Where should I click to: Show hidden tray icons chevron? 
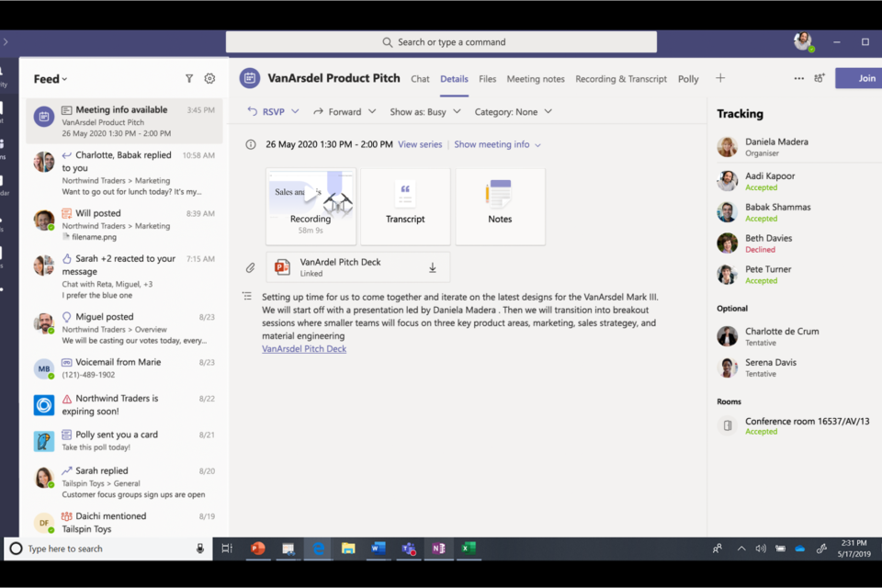[x=741, y=548]
